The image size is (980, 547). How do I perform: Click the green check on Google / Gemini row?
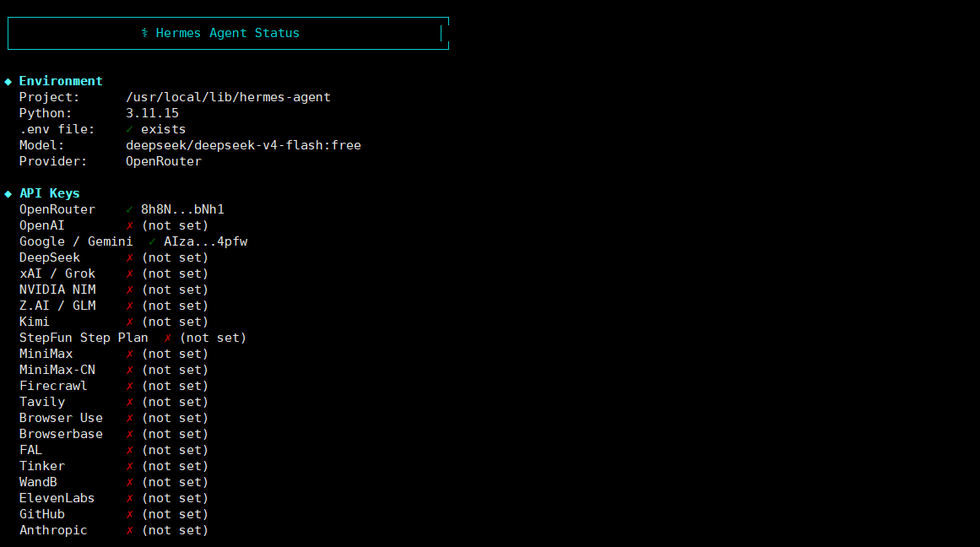[x=152, y=241]
